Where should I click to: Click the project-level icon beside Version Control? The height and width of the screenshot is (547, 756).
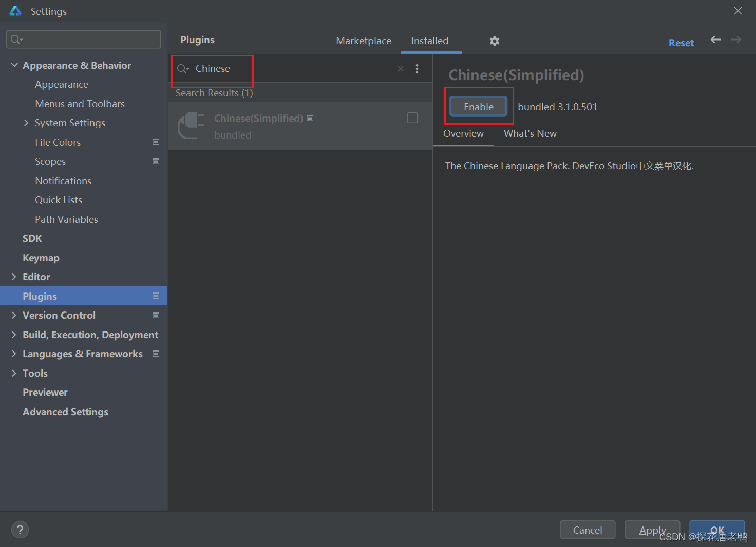pyautogui.click(x=156, y=315)
